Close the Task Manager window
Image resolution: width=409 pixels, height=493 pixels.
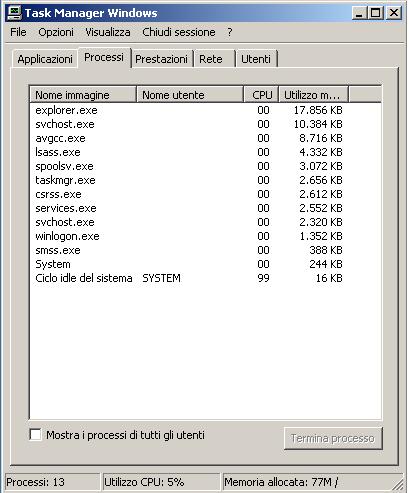[394, 13]
